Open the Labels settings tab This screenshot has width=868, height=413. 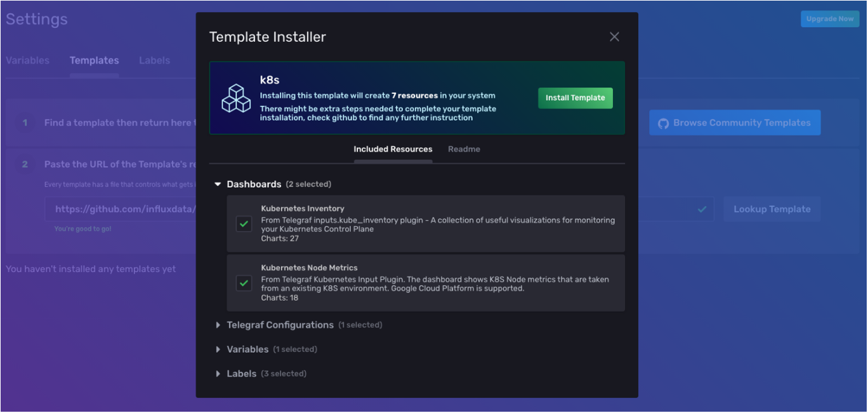(154, 60)
